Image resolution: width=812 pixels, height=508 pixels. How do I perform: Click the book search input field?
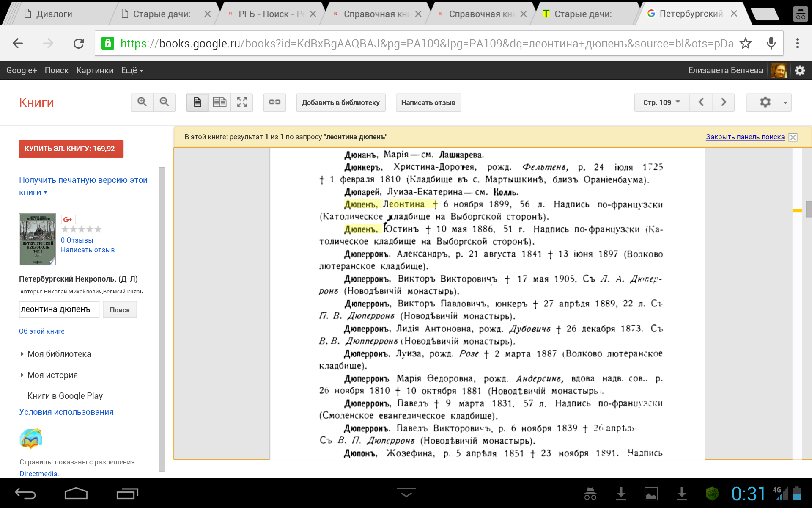pyautogui.click(x=59, y=309)
